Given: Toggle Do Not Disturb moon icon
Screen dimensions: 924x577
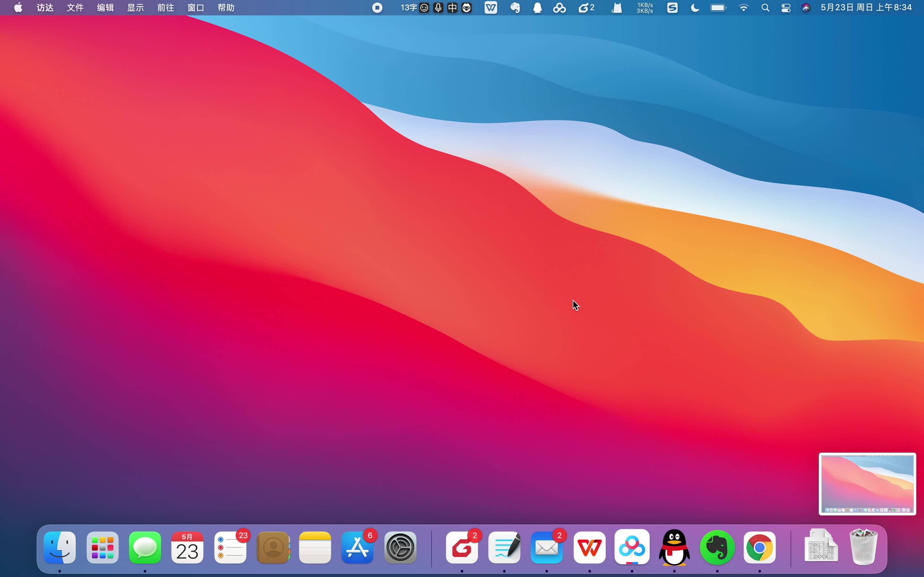Looking at the screenshot, I should coord(695,8).
